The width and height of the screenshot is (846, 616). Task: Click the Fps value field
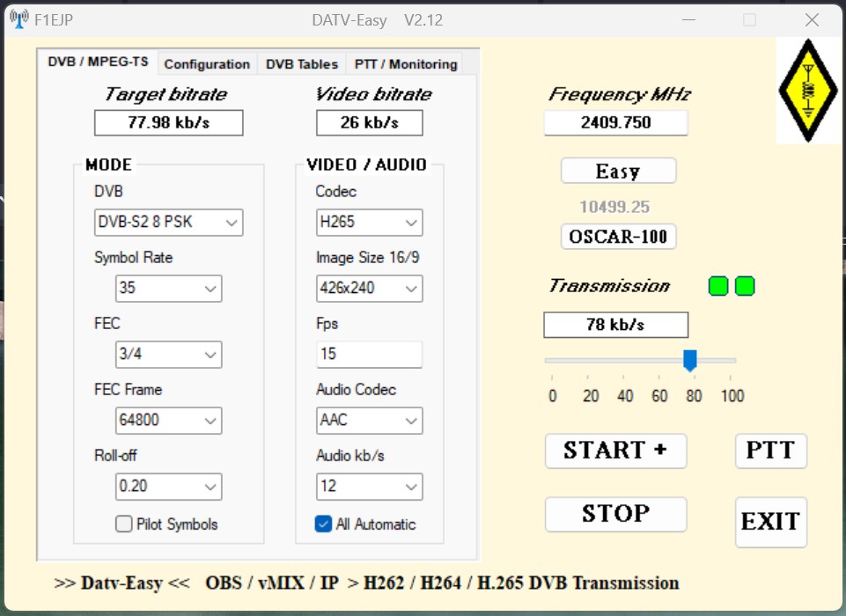369,355
